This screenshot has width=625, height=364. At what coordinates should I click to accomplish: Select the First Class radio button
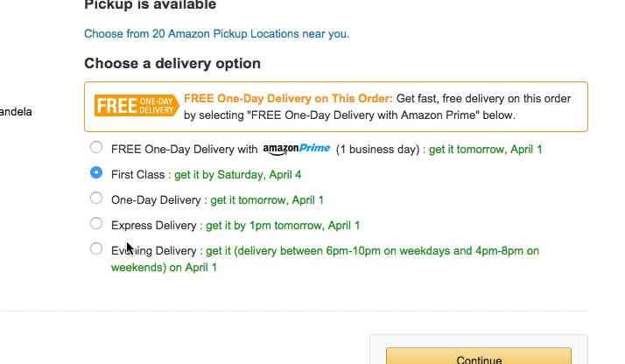(96, 173)
